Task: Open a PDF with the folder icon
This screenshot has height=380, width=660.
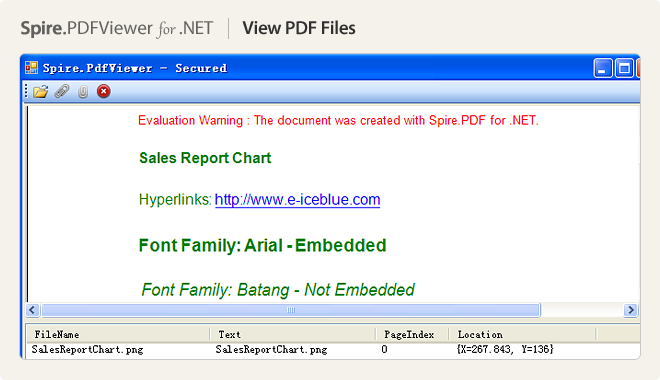Action: pyautogui.click(x=40, y=91)
